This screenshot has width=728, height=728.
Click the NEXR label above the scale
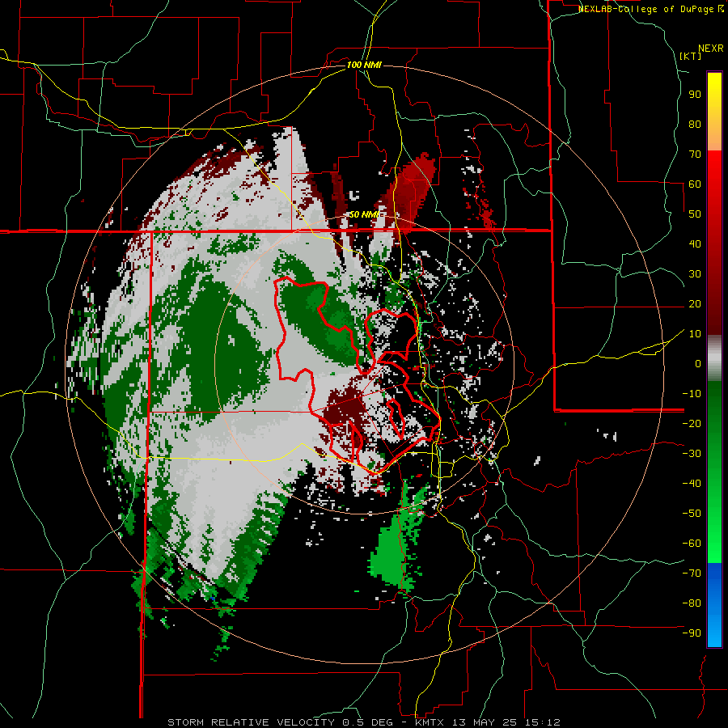pyautogui.click(x=710, y=49)
